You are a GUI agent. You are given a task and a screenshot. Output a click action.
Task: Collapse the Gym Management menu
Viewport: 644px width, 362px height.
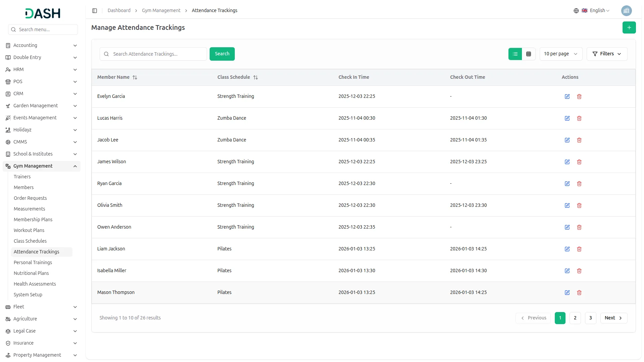pyautogui.click(x=42, y=166)
